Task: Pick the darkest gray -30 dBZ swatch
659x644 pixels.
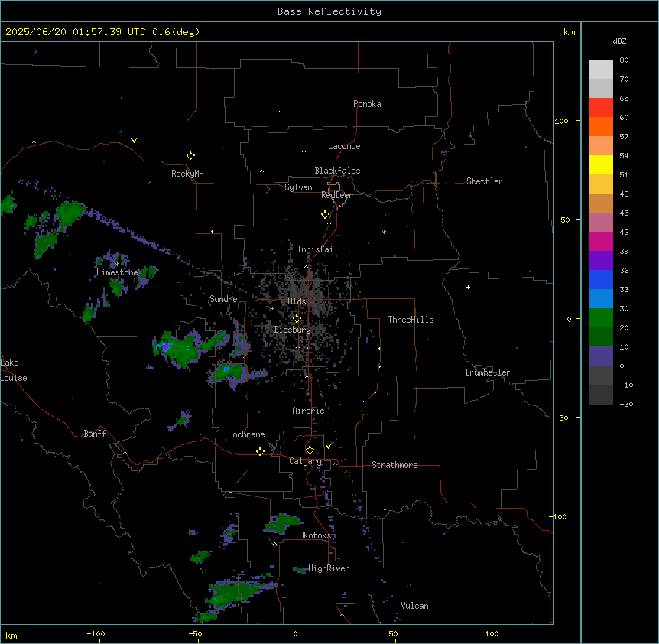Action: pos(601,395)
